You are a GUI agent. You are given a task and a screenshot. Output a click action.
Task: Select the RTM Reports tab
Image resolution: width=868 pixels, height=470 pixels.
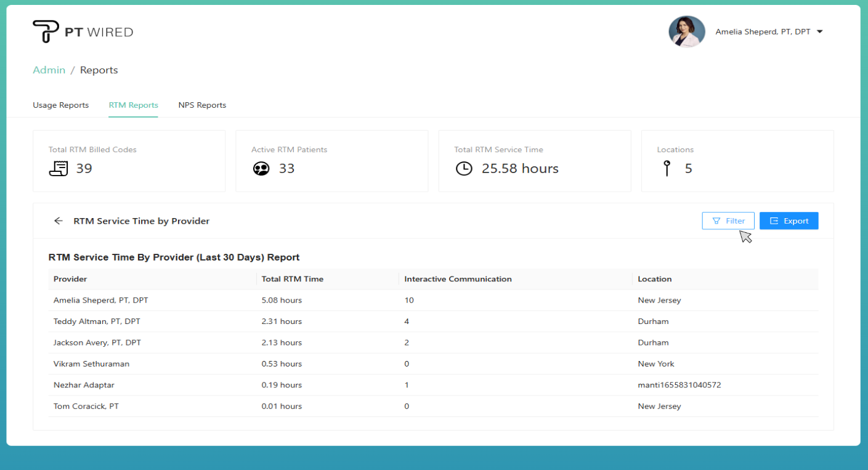tap(133, 105)
